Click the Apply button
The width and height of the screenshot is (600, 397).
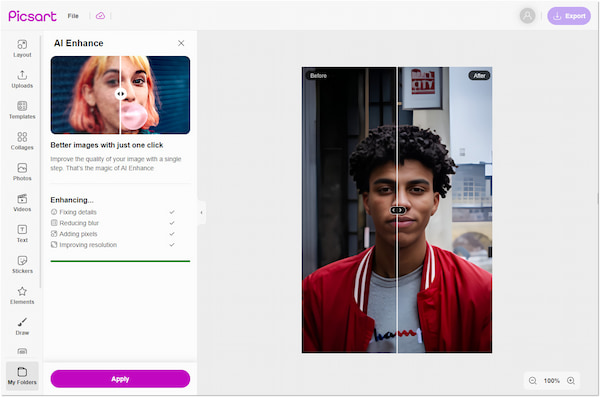[x=120, y=379]
